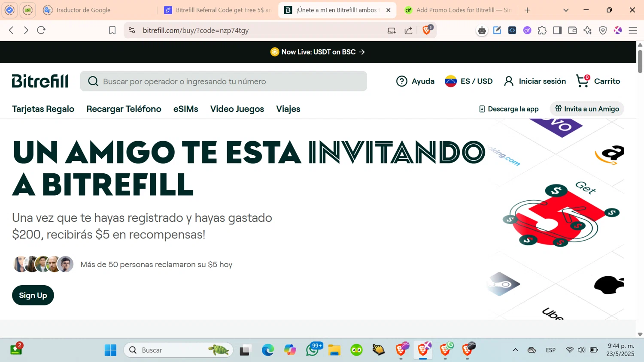The image size is (644, 362).
Task: Toggle the browser sidebar panel
Action: click(557, 30)
